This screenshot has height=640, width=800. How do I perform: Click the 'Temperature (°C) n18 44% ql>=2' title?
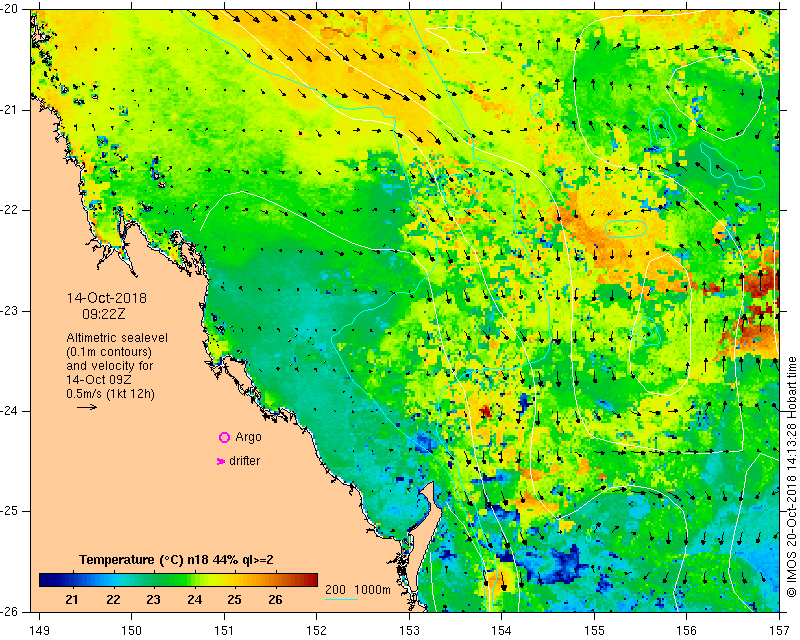point(176,560)
